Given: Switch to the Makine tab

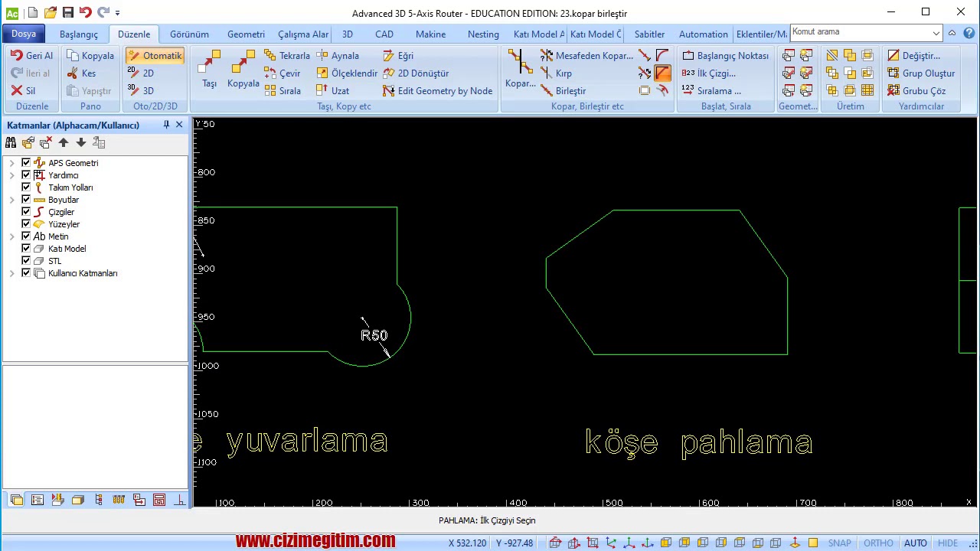Looking at the screenshot, I should [430, 34].
